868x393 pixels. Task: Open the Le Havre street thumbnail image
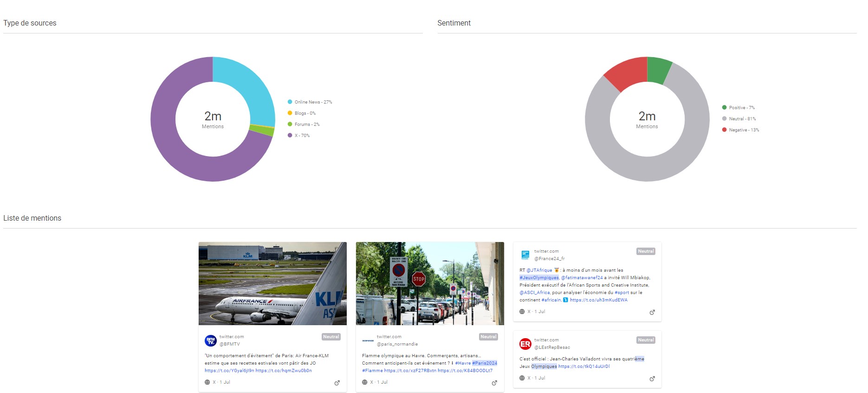coord(430,283)
